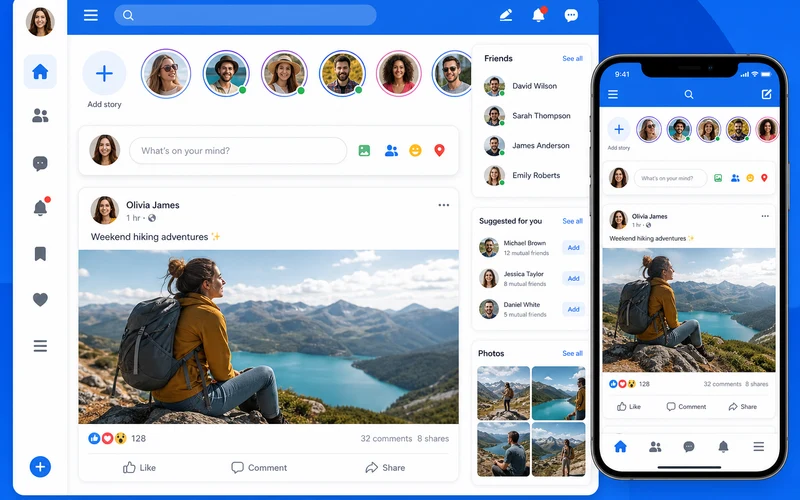This screenshot has width=800, height=500.
Task: Open 32 comments on desktop post
Action: [386, 438]
